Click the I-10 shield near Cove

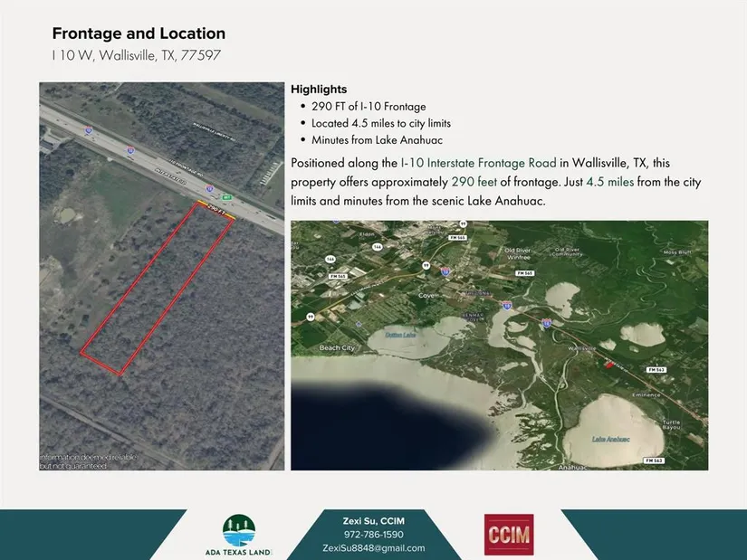445,270
